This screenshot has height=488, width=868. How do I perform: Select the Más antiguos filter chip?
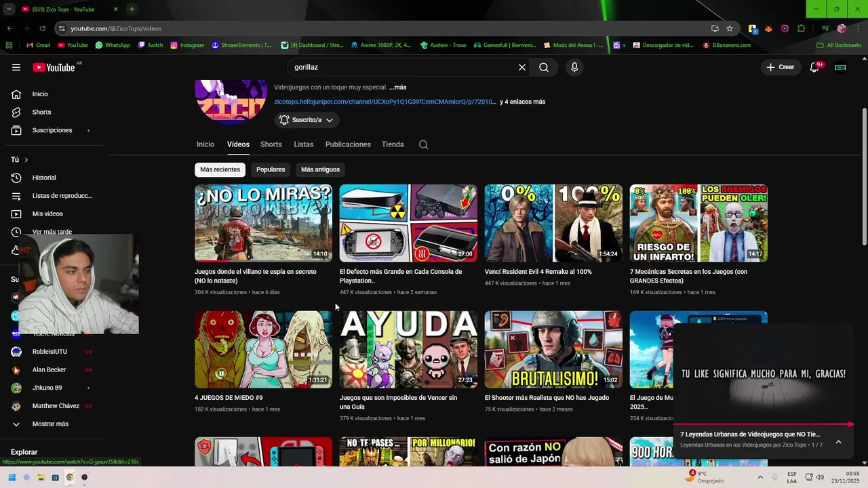point(321,169)
